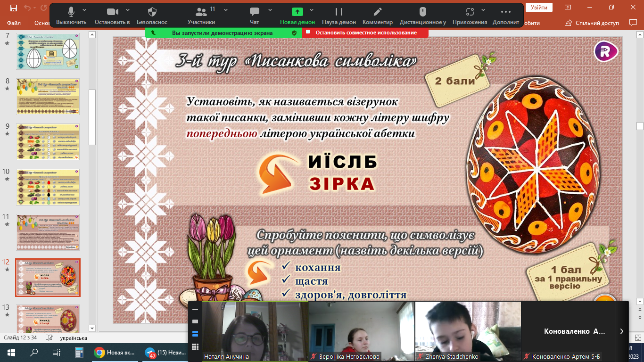Hide video panel with minimize bar icon
This screenshot has width=644, height=362.
point(195,309)
